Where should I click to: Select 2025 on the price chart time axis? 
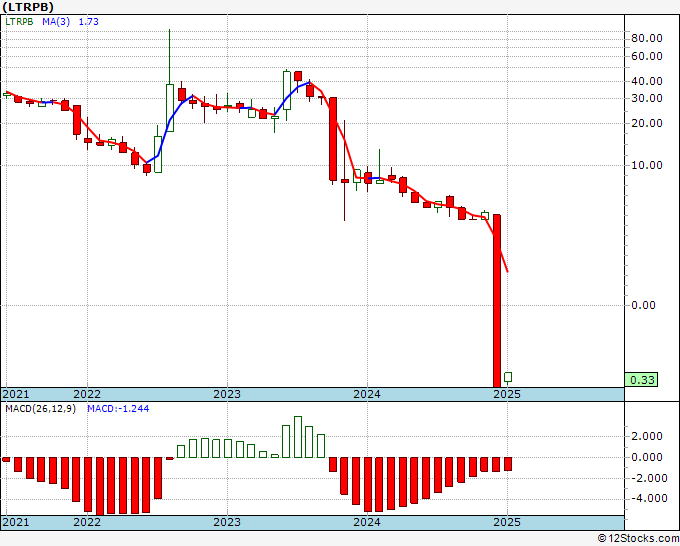[507, 394]
